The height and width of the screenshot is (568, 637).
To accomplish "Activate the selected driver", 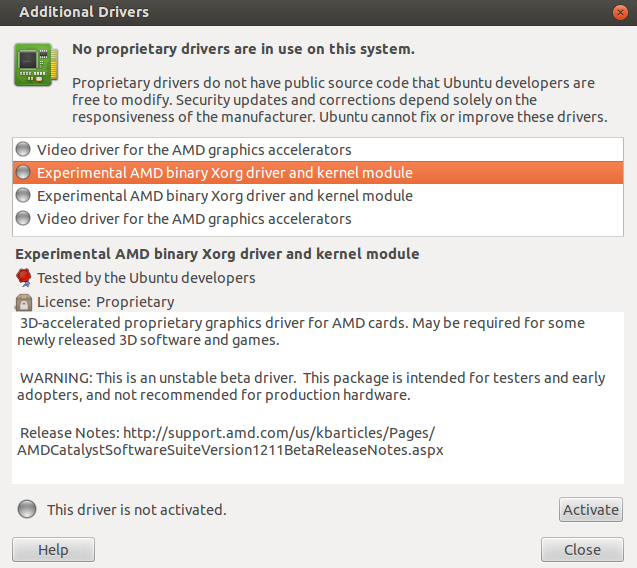I will [591, 509].
